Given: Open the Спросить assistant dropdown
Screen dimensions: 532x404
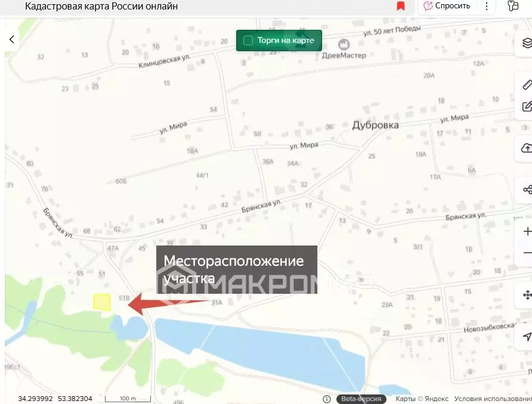Looking at the screenshot, I should click(x=446, y=6).
